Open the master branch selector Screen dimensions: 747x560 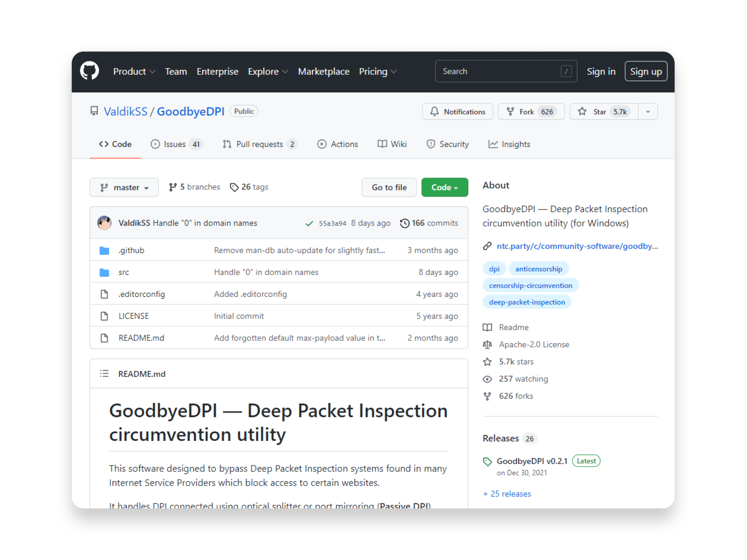pyautogui.click(x=124, y=187)
